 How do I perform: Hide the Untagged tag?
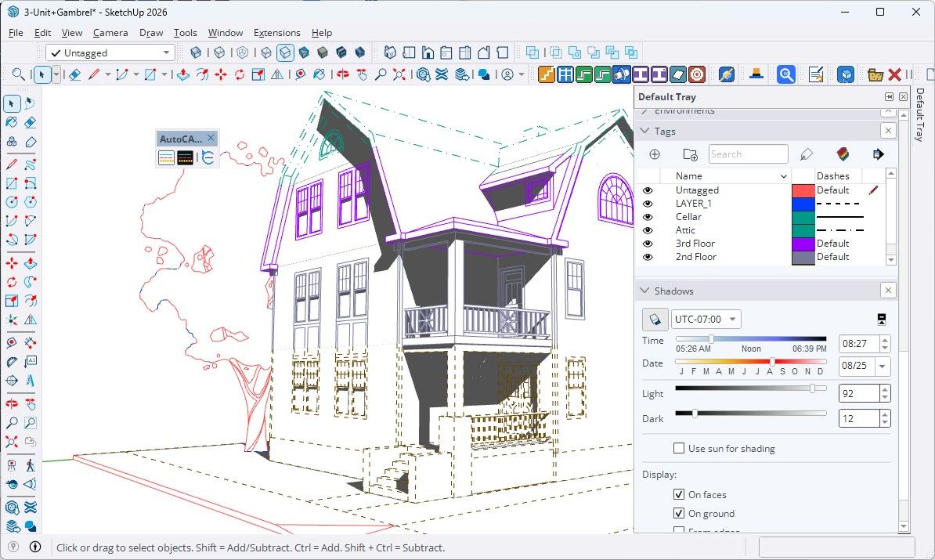tap(648, 190)
